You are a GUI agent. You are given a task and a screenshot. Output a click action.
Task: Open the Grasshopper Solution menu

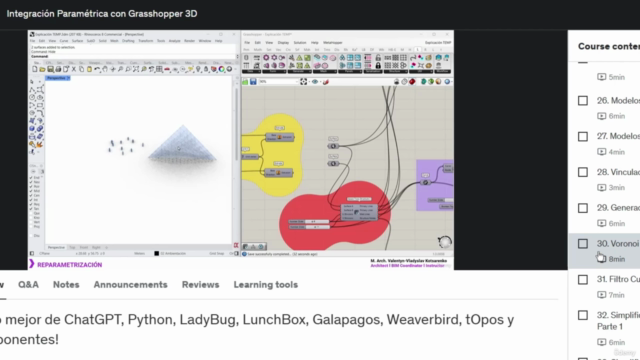300,42
